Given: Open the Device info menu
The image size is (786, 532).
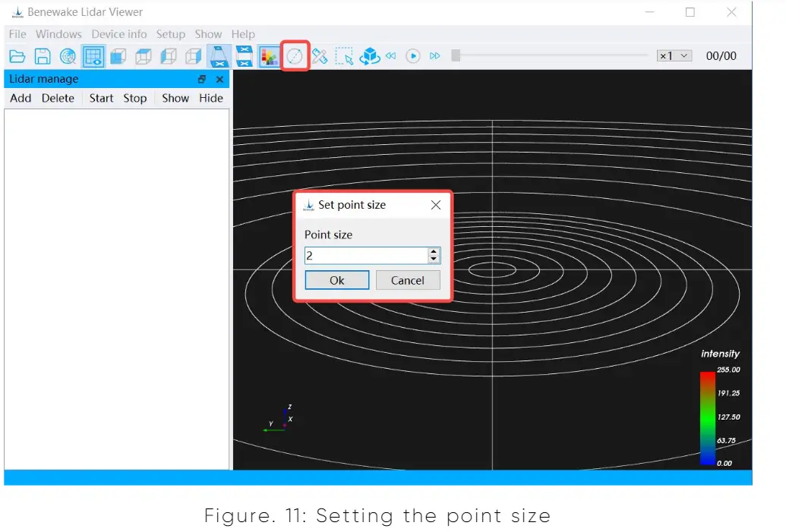Looking at the screenshot, I should [118, 34].
